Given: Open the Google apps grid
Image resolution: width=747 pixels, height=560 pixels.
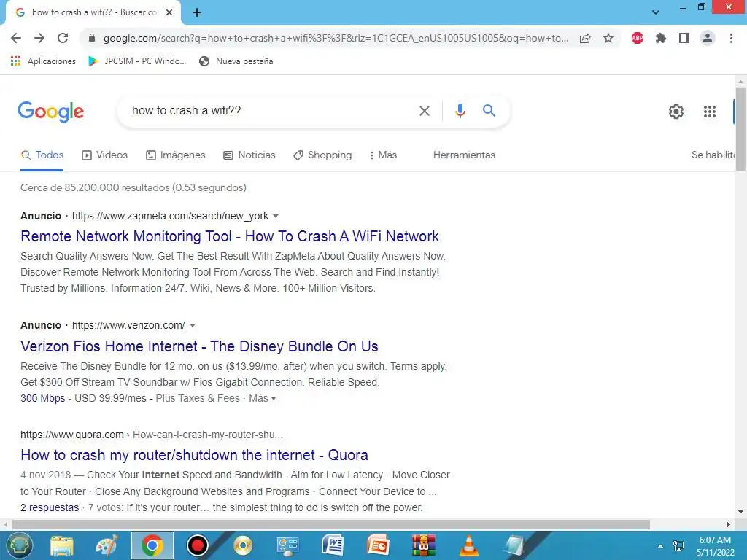Looking at the screenshot, I should click(710, 112).
